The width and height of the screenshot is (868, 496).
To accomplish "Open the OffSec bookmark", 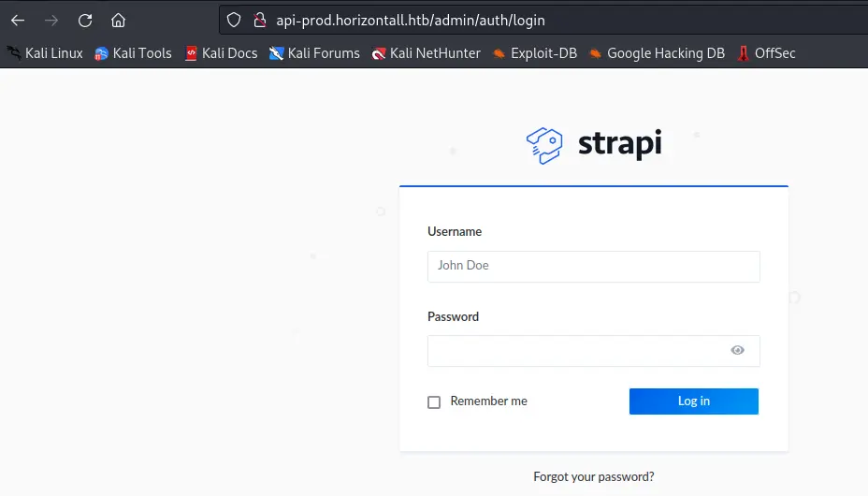I will 767,53.
